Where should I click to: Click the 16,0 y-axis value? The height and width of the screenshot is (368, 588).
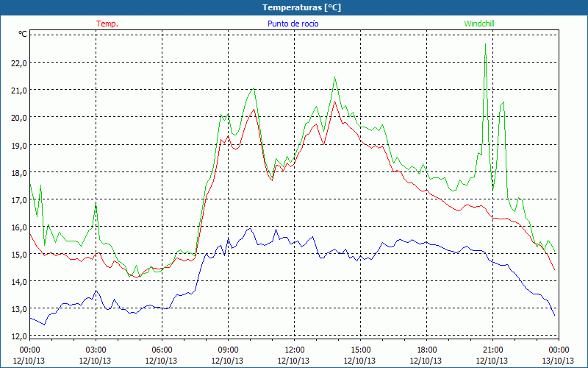click(19, 227)
